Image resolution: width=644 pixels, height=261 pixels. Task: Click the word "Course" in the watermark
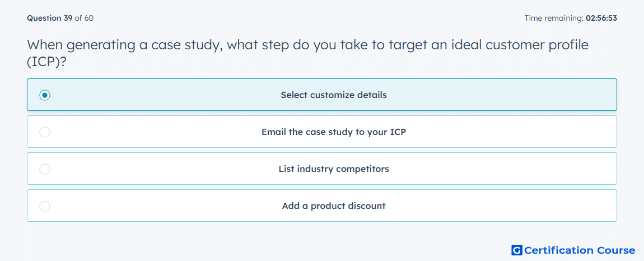pyautogui.click(x=612, y=250)
